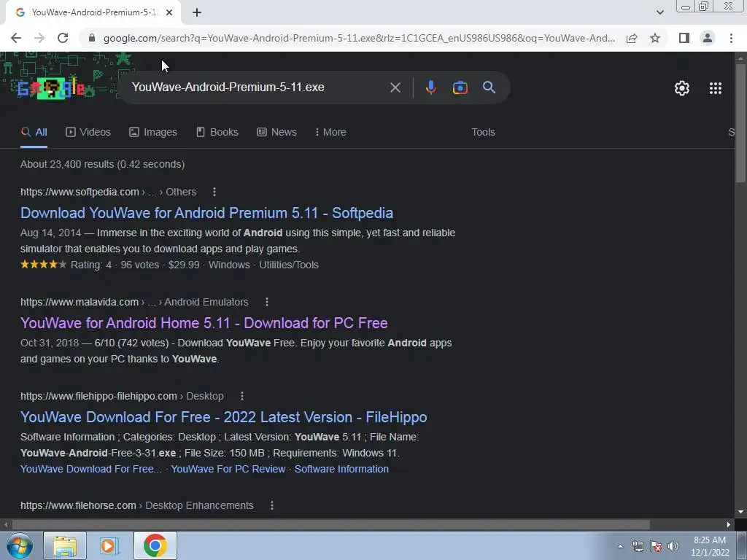Click the vertical scrollbar thumb
This screenshot has width=747, height=560.
(740, 122)
